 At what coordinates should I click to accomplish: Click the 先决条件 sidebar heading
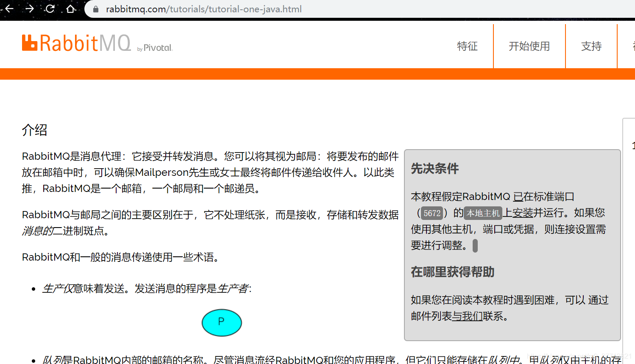click(435, 169)
